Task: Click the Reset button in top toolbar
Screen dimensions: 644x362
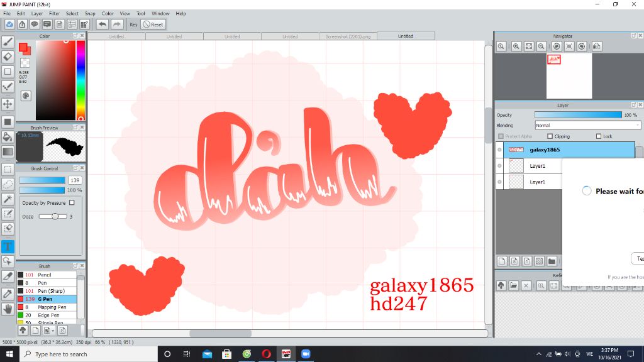Action: (153, 25)
